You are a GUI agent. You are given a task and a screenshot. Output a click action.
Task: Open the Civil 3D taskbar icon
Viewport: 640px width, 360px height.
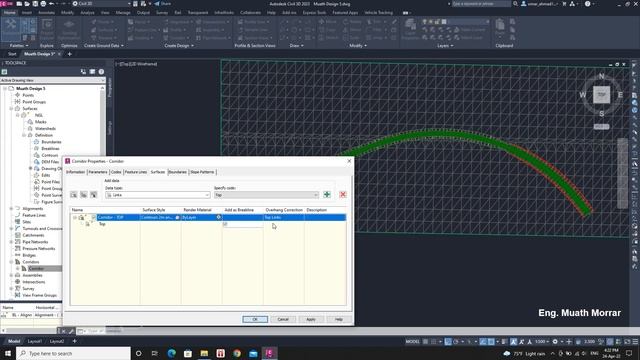pos(269,353)
